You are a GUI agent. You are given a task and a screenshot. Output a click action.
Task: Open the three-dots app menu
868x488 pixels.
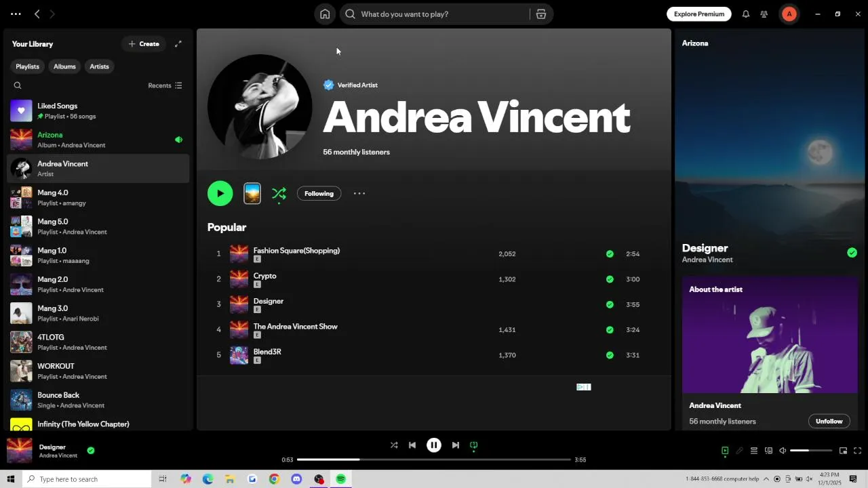pyautogui.click(x=16, y=14)
